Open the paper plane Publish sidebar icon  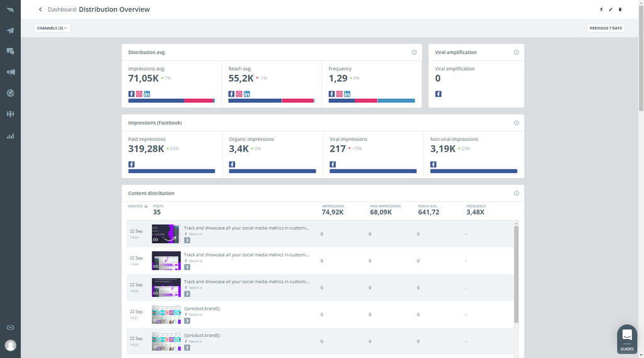tap(10, 30)
